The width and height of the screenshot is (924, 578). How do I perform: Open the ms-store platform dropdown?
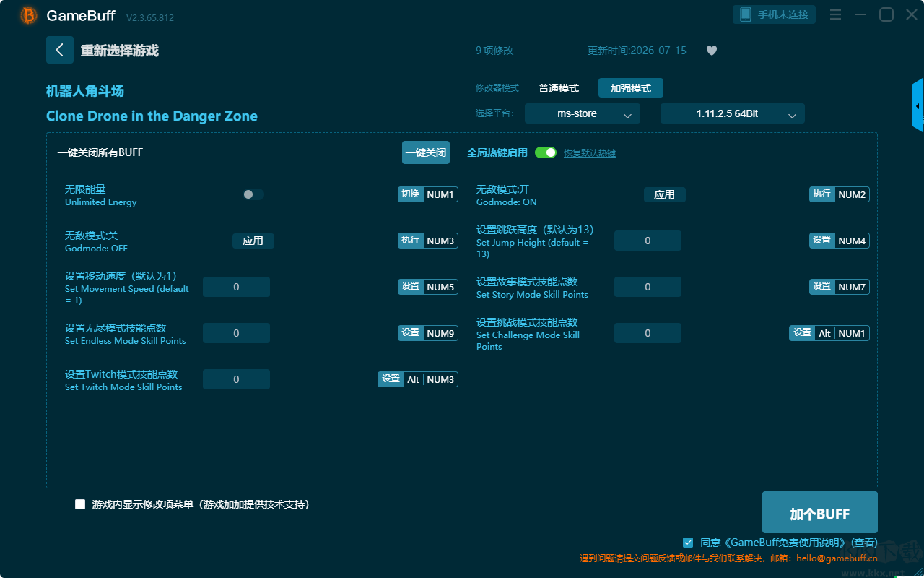(x=583, y=113)
